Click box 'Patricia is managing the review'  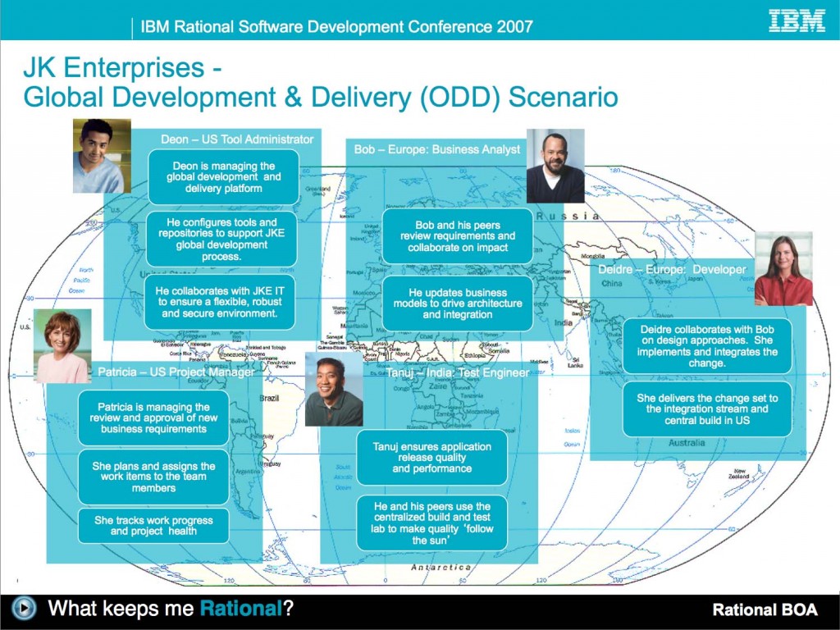153,418
